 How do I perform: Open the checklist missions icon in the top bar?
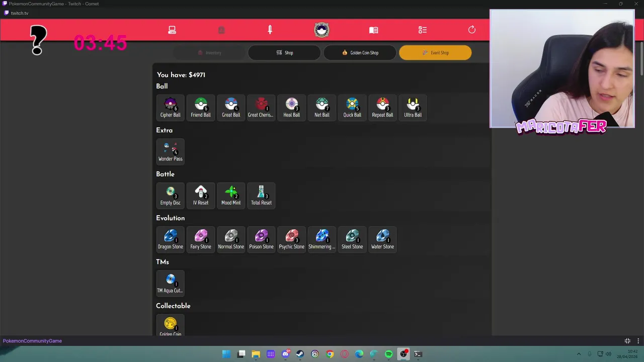[423, 30]
